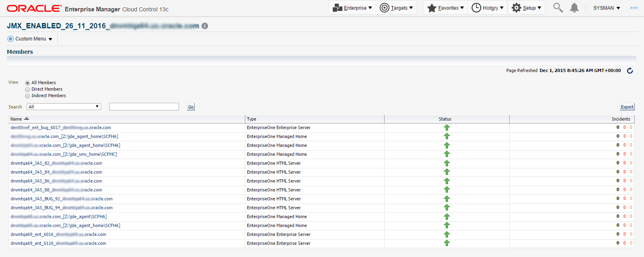Viewport: 644px width, 257px height.
Task: Click status arrow for dnvmtqa64_JAS_82 row
Action: (447, 163)
